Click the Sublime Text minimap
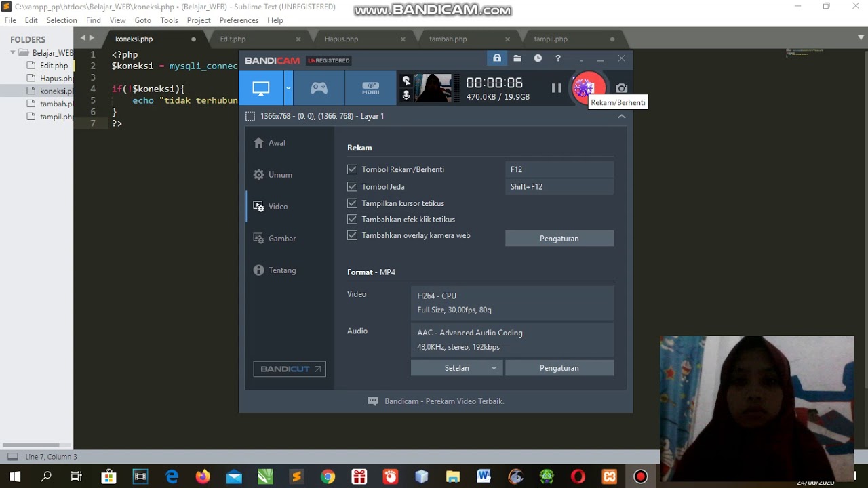The width and height of the screenshot is (868, 488). tap(807, 52)
